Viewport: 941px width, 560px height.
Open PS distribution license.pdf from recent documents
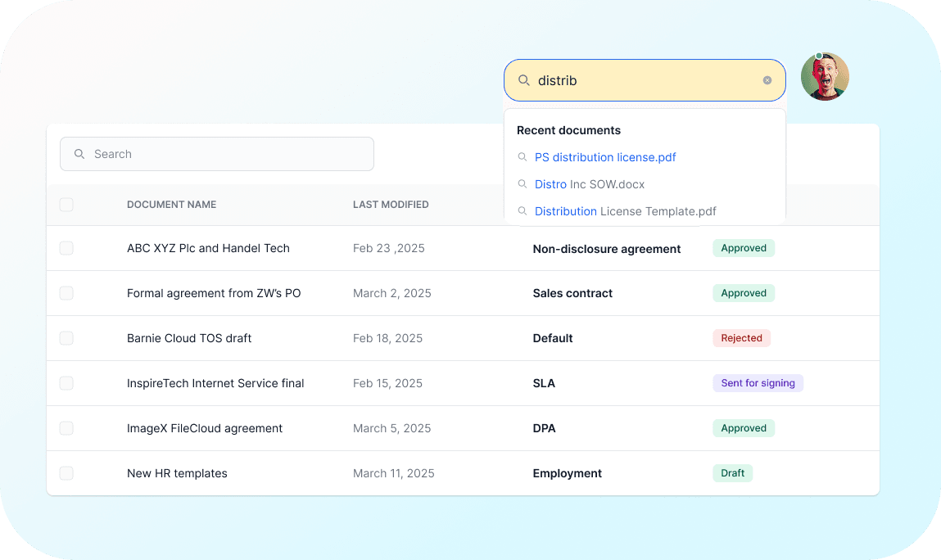pyautogui.click(x=605, y=157)
